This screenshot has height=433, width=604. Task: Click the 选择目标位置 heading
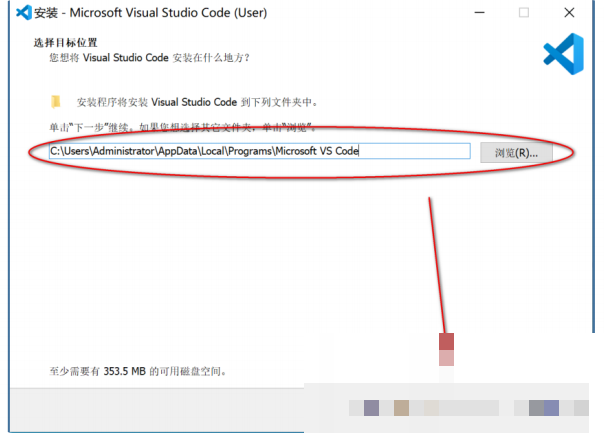65,42
